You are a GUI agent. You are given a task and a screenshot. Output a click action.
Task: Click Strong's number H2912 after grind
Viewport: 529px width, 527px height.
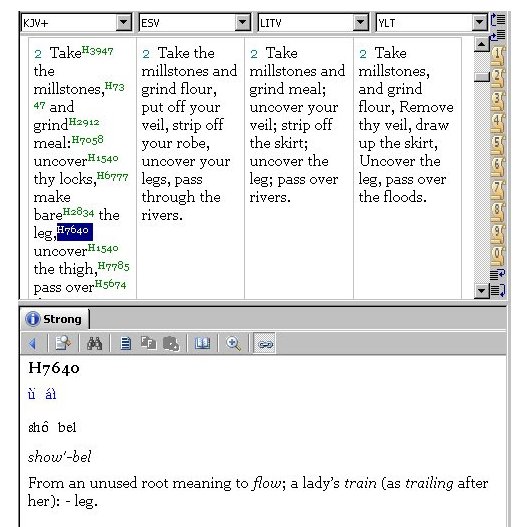click(x=84, y=122)
